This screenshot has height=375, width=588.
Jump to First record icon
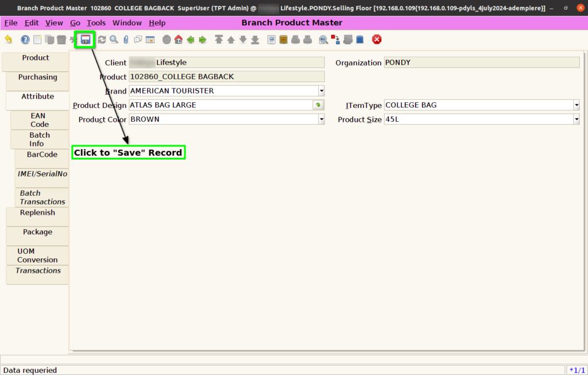(x=219, y=40)
